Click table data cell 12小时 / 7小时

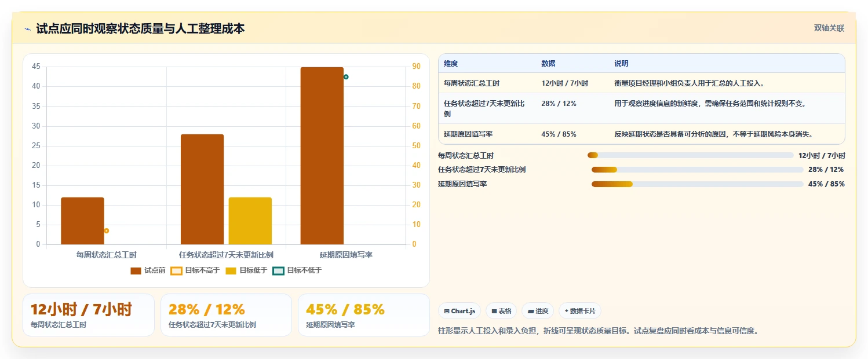click(564, 83)
